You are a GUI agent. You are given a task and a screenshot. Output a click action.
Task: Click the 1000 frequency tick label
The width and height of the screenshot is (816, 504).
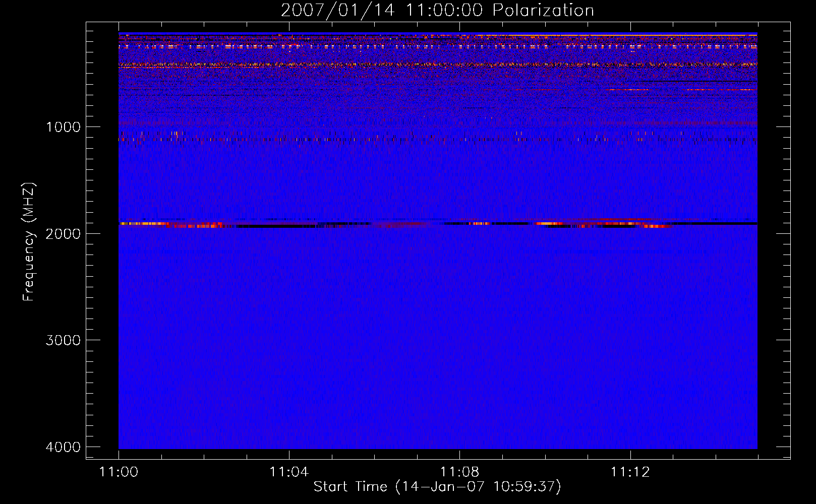click(63, 127)
